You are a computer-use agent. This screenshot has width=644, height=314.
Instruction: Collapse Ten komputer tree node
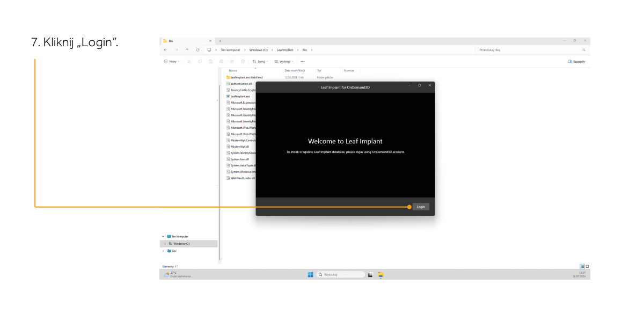coord(163,236)
